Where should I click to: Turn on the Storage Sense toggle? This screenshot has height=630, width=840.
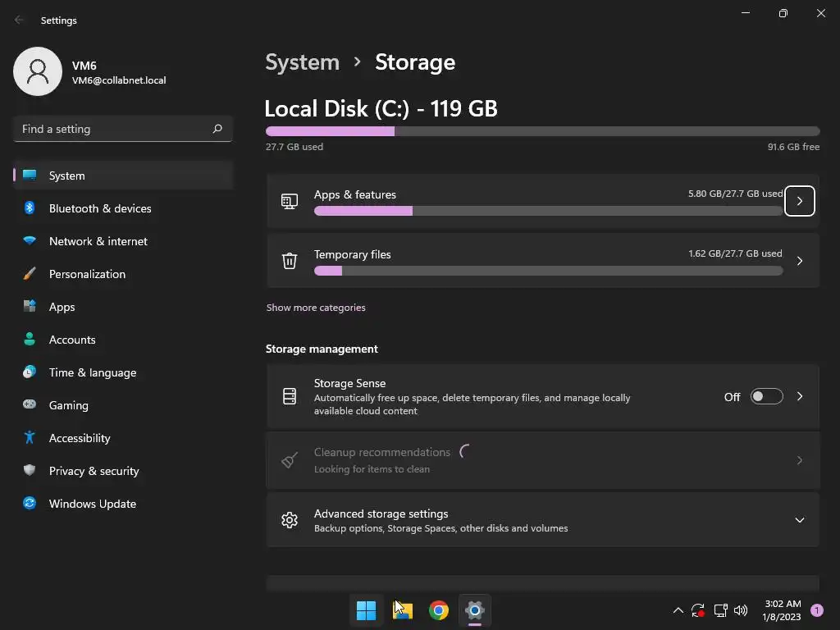click(766, 397)
